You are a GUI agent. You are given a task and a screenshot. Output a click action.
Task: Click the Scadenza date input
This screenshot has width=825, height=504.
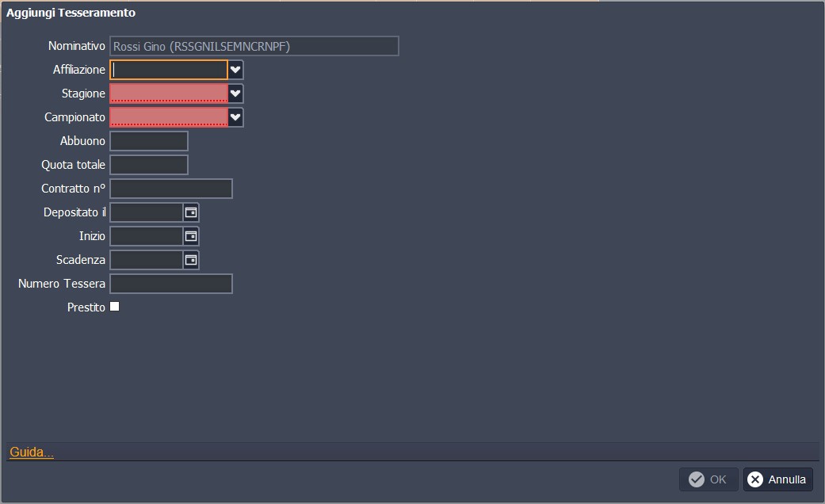coord(147,260)
